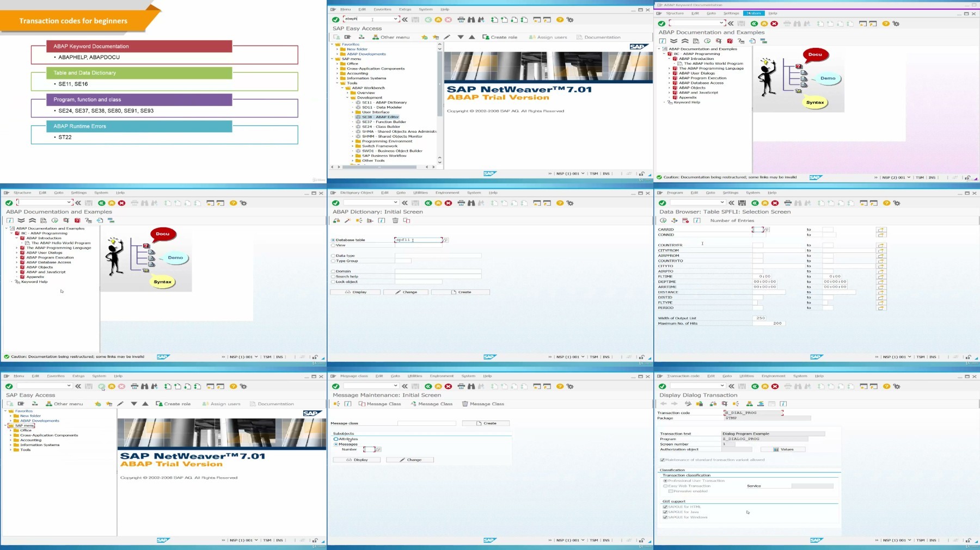Image resolution: width=980 pixels, height=550 pixels.
Task: Click Create button beside the Message class field
Action: [x=486, y=423]
